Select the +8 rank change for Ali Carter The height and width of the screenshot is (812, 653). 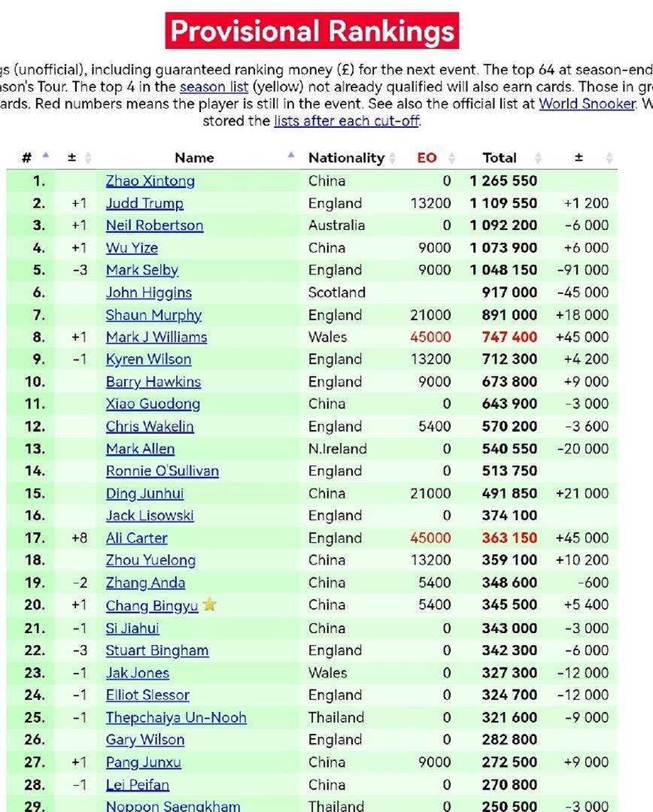click(79, 538)
